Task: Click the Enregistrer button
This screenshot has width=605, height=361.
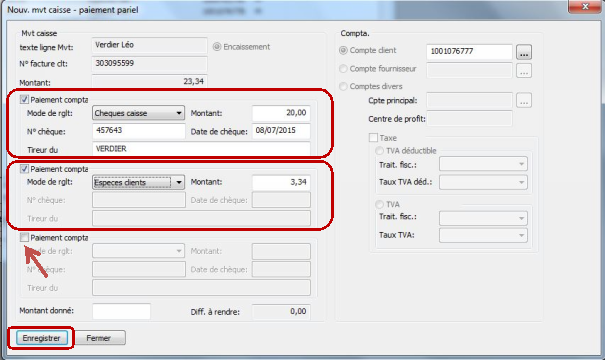Action: click(42, 338)
